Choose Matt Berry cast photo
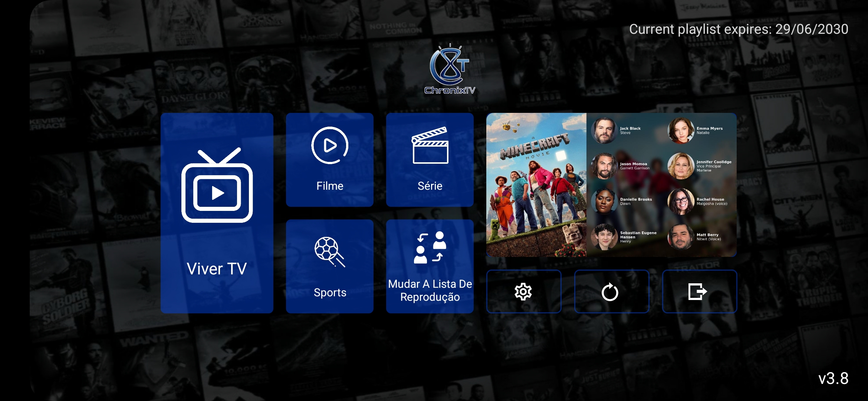Screen dimensions: 868x401 [681, 237]
